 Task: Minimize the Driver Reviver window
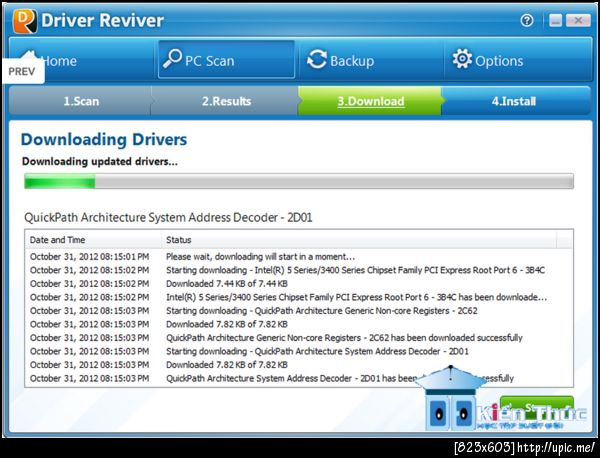556,20
